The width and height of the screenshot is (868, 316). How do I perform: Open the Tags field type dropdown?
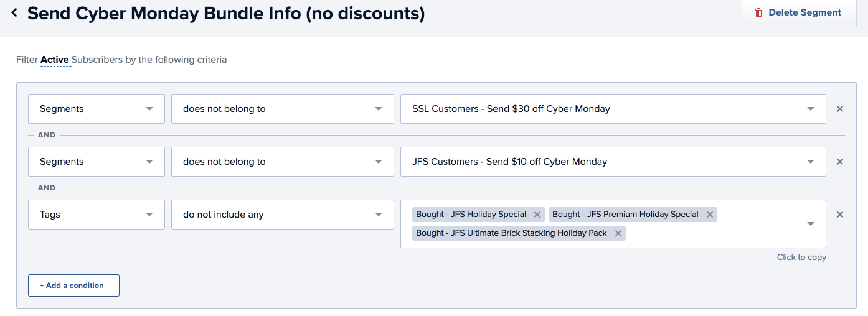tap(97, 215)
